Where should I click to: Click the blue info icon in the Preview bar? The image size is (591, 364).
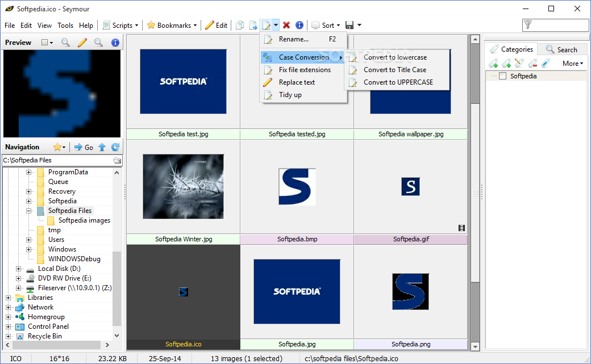click(x=115, y=43)
